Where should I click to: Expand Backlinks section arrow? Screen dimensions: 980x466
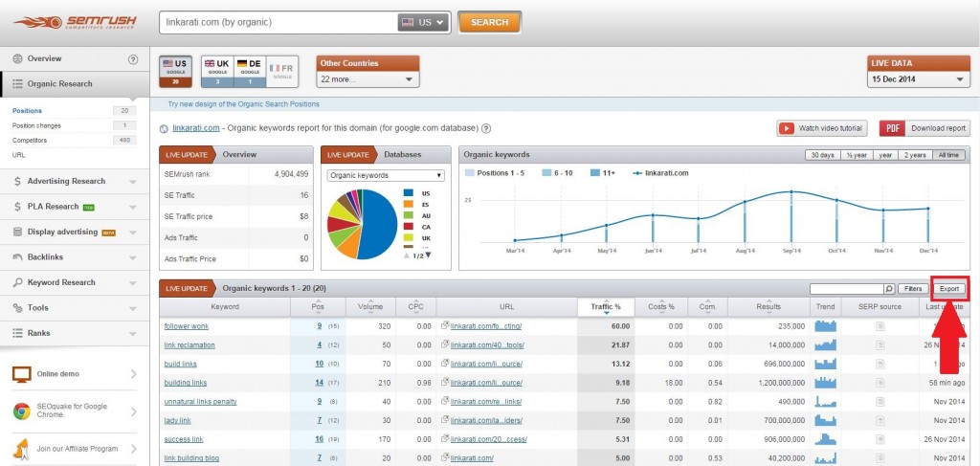(x=132, y=257)
